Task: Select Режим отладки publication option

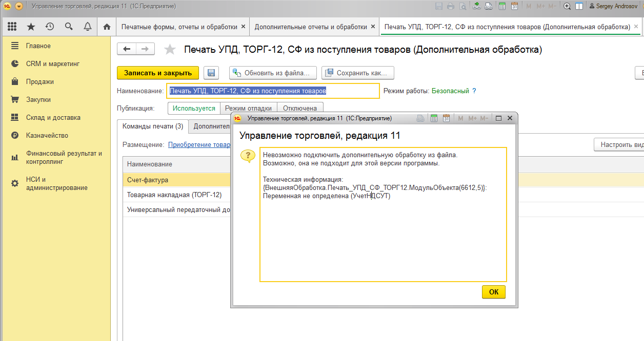Action: click(248, 108)
